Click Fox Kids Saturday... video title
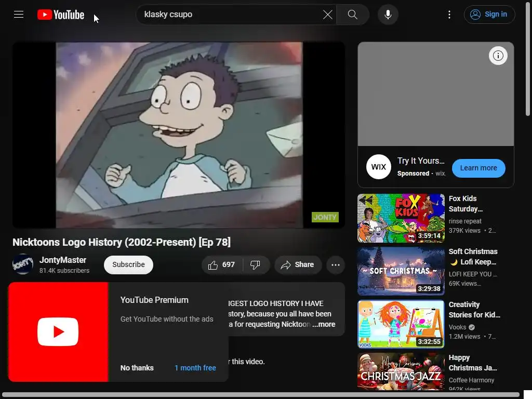Screen dimensions: 532x399 pyautogui.click(x=465, y=204)
